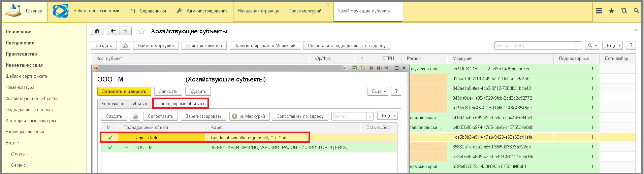Screen dimensions: 644x174
Task: Open the search magnifier dropdown button
Action: [592, 45]
